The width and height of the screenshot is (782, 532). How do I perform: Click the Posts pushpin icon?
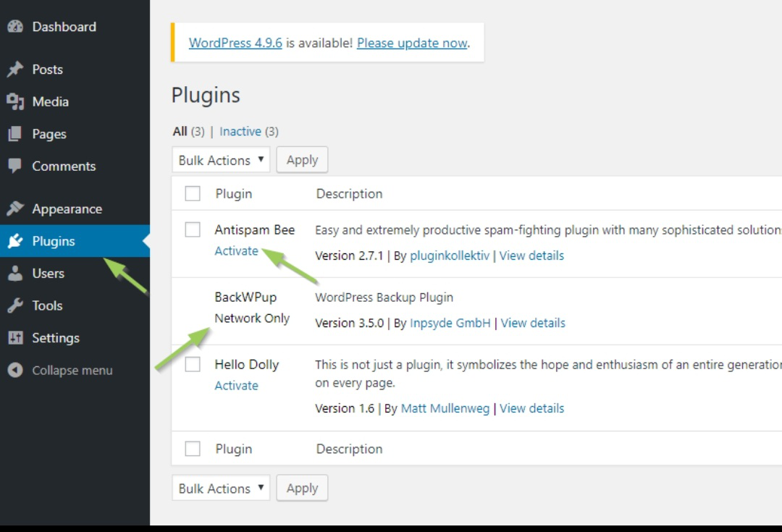click(x=15, y=69)
